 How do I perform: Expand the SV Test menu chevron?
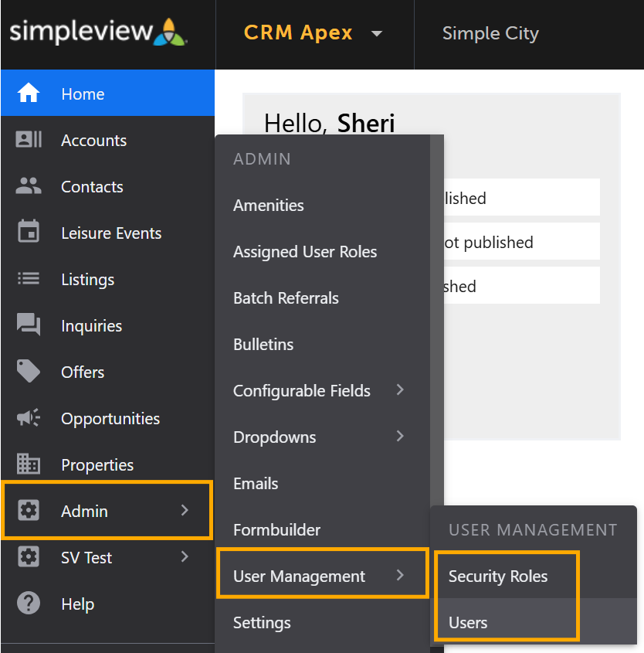click(185, 556)
